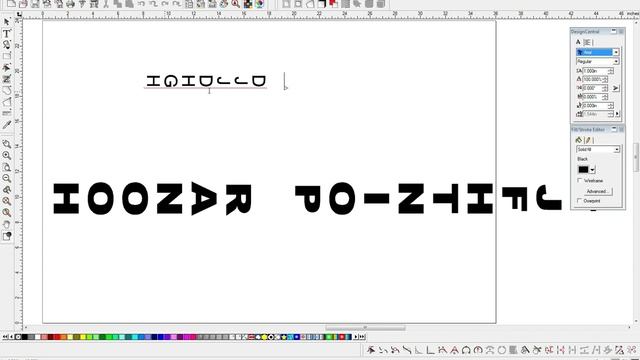Adjust the text height stepper arrows
The width and height of the screenshot is (640, 360).
(611, 71)
